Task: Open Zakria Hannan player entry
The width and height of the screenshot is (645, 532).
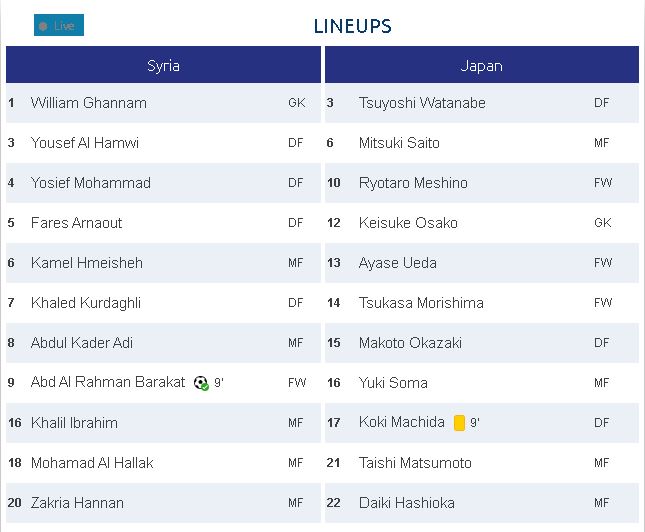Action: click(163, 503)
